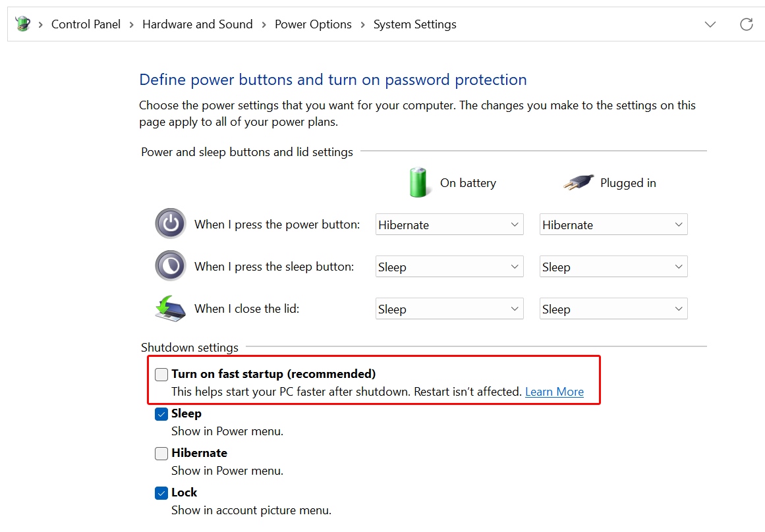Uncheck the Sleep option under Shutdown settings
The width and height of the screenshot is (765, 532).
point(161,413)
